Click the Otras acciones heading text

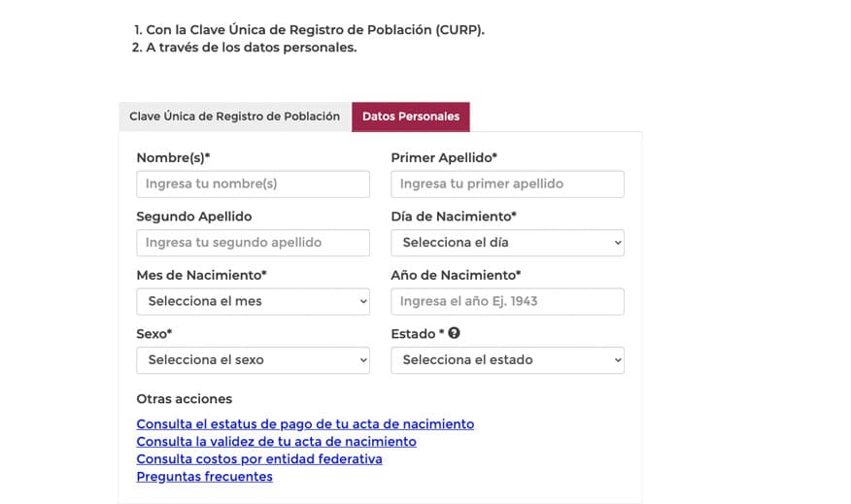(184, 399)
